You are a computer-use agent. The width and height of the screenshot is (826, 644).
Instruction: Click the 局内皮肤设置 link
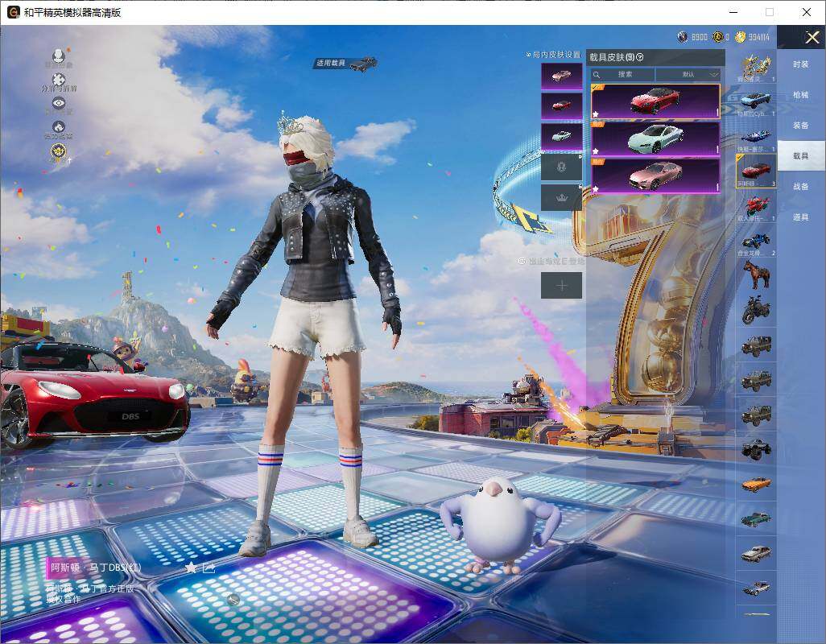(x=554, y=55)
